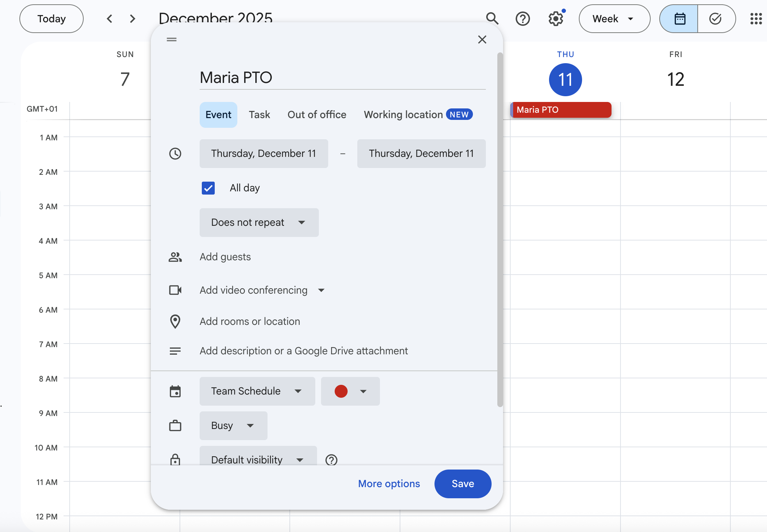Image resolution: width=767 pixels, height=532 pixels.
Task: Switch to the Out of office tab
Action: point(317,115)
